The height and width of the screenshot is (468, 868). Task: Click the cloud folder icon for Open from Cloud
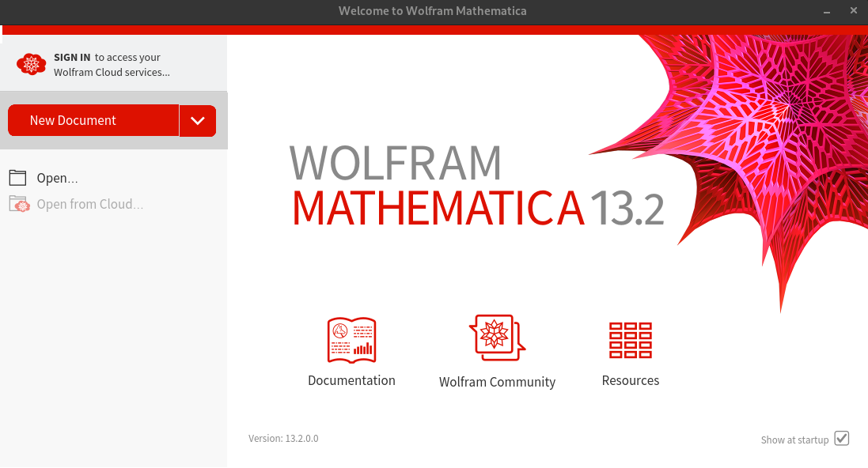pos(18,204)
